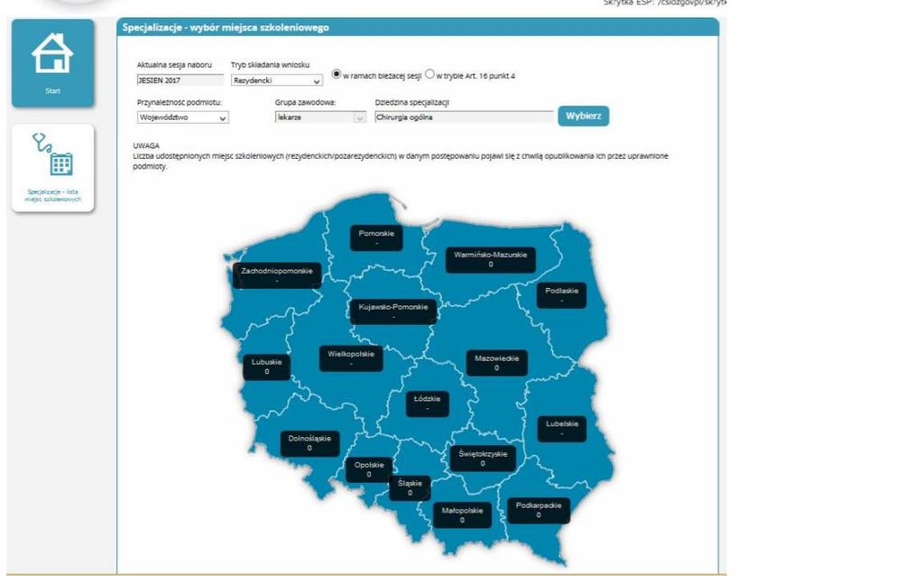This screenshot has height=576, width=924.
Task: Select Zachodniopomorskie region label
Action: pyautogui.click(x=277, y=275)
